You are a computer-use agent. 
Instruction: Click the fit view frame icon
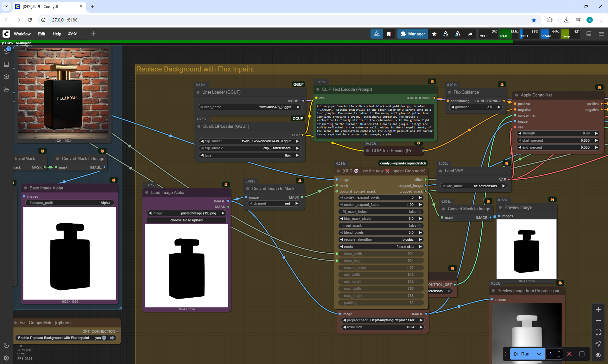[598, 332]
